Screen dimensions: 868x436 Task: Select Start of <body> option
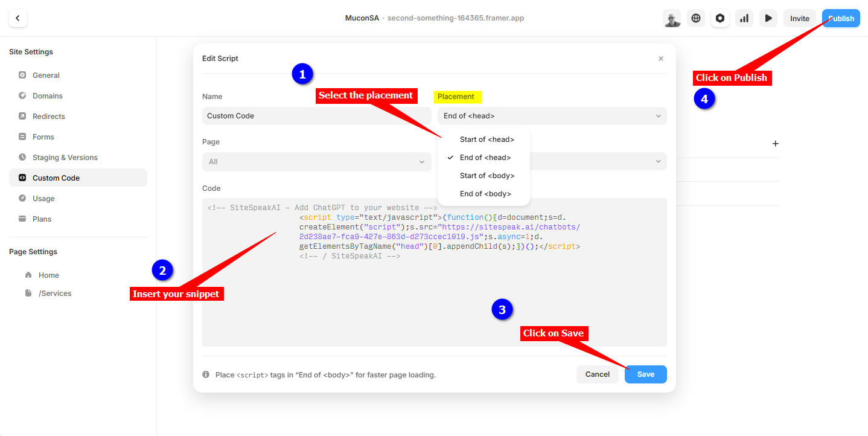click(484, 176)
